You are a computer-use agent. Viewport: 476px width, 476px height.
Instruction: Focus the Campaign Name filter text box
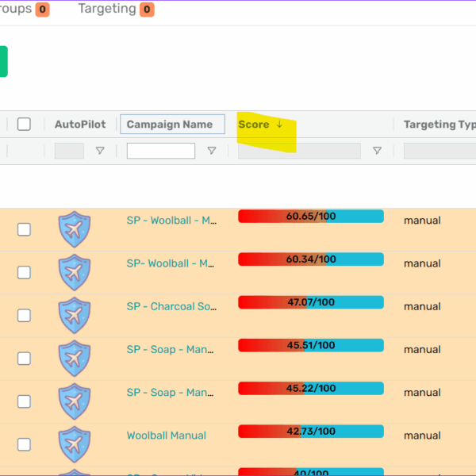[161, 151]
